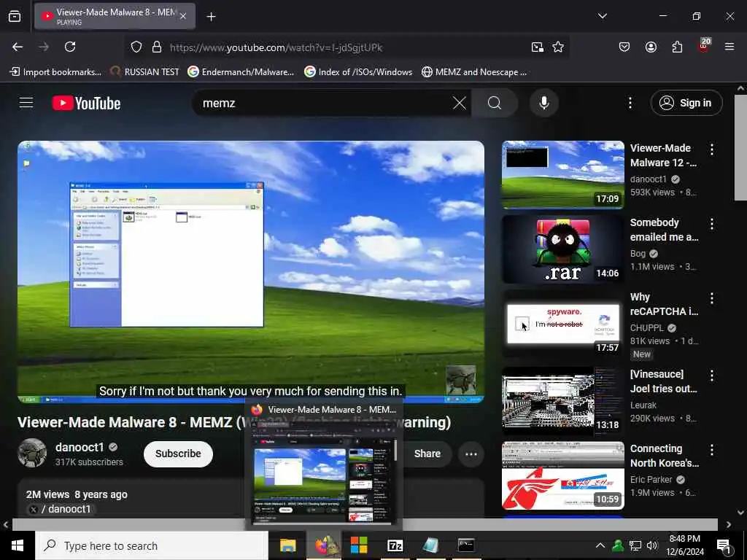Reload the current page
This screenshot has height=560, width=747.
click(x=70, y=47)
